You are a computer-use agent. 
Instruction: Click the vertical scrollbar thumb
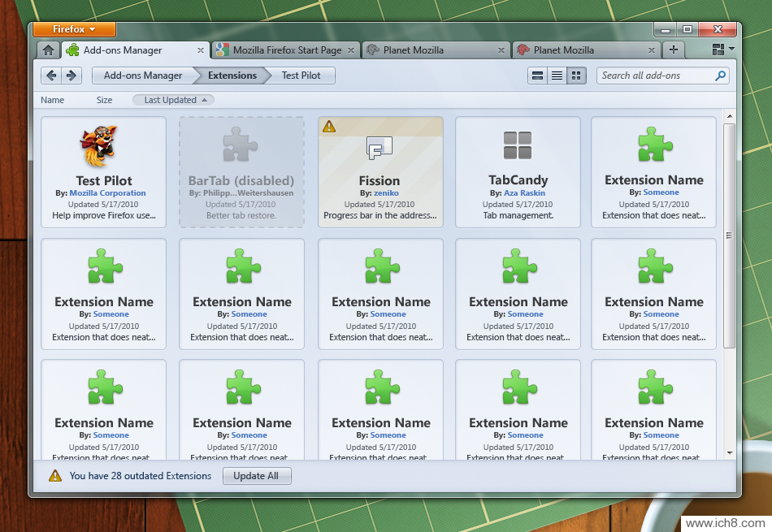pos(729,236)
